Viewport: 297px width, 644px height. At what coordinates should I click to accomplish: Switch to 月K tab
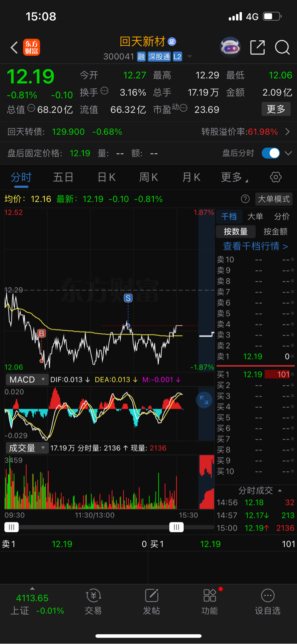coord(191,177)
